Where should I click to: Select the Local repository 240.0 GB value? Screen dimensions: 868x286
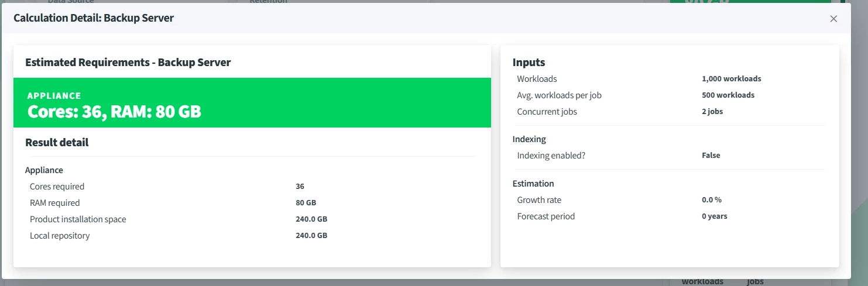[x=311, y=236]
